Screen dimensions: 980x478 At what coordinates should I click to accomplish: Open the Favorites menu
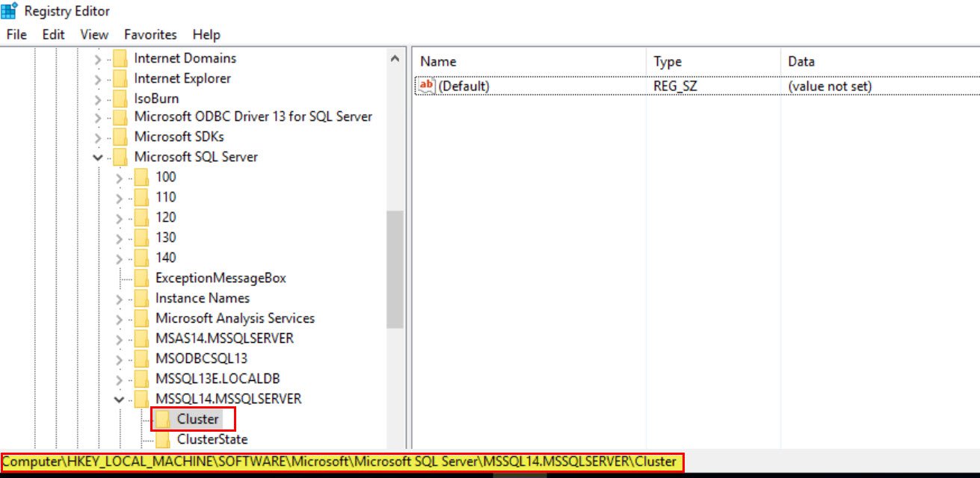(150, 34)
